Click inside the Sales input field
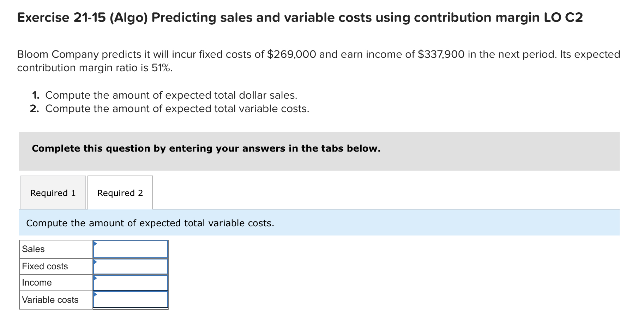The image size is (644, 312). point(131,249)
